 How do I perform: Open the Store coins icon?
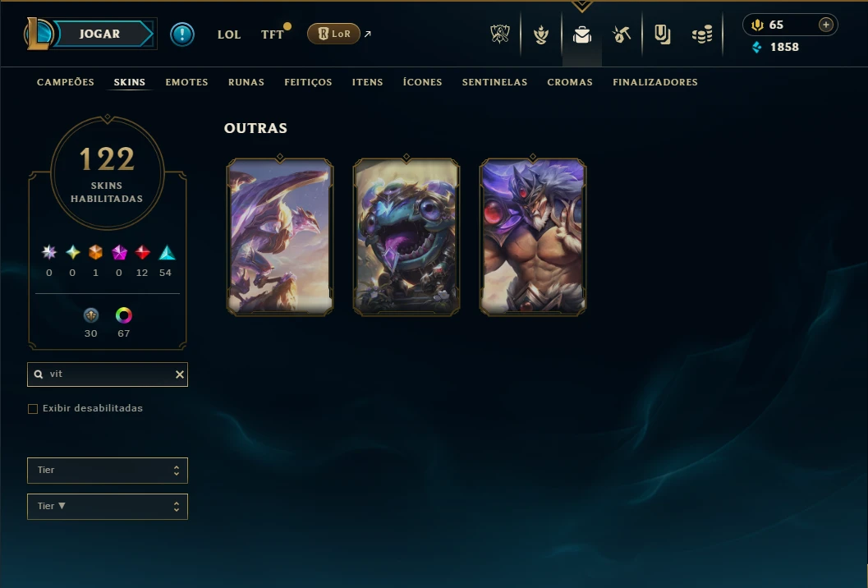pos(702,34)
